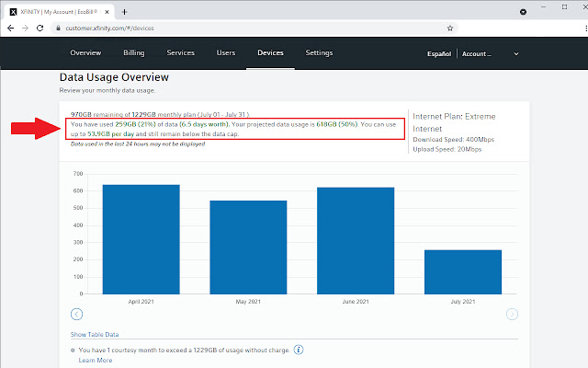Image resolution: width=588 pixels, height=368 pixels.
Task: Select the XFINITY My Account browser tab
Action: tap(59, 12)
